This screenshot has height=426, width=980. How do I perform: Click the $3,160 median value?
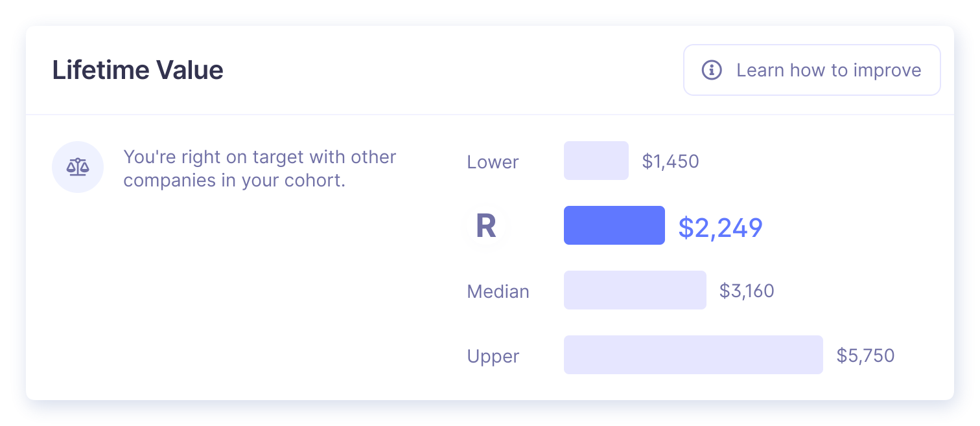point(747,291)
